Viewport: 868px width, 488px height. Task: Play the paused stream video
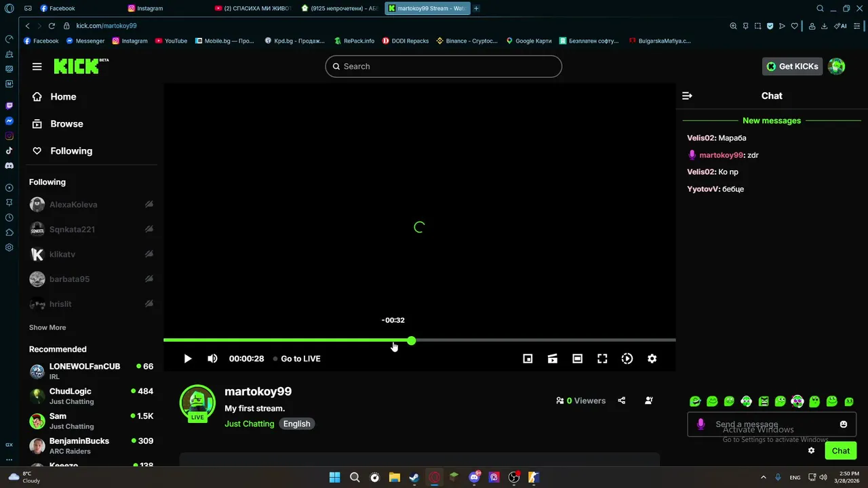click(188, 359)
